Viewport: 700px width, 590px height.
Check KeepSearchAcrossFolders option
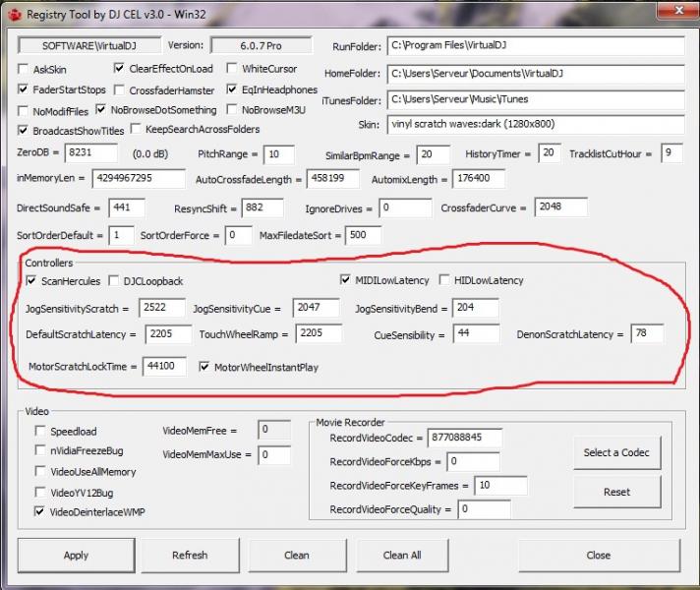[x=136, y=129]
